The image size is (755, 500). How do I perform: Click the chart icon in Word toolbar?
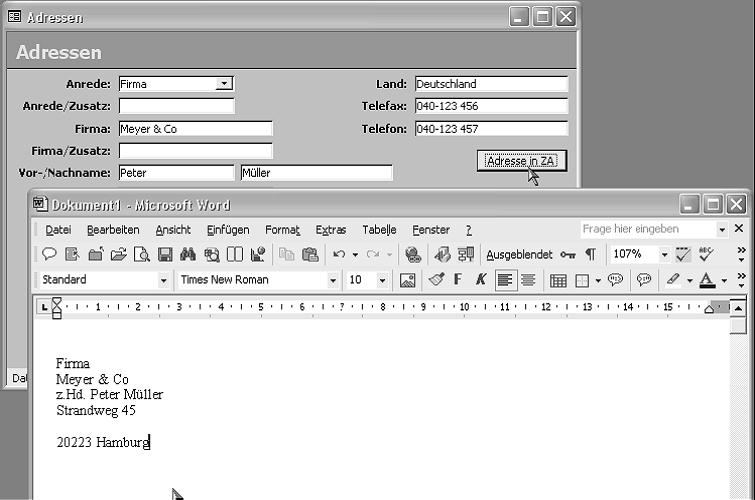coord(258,254)
